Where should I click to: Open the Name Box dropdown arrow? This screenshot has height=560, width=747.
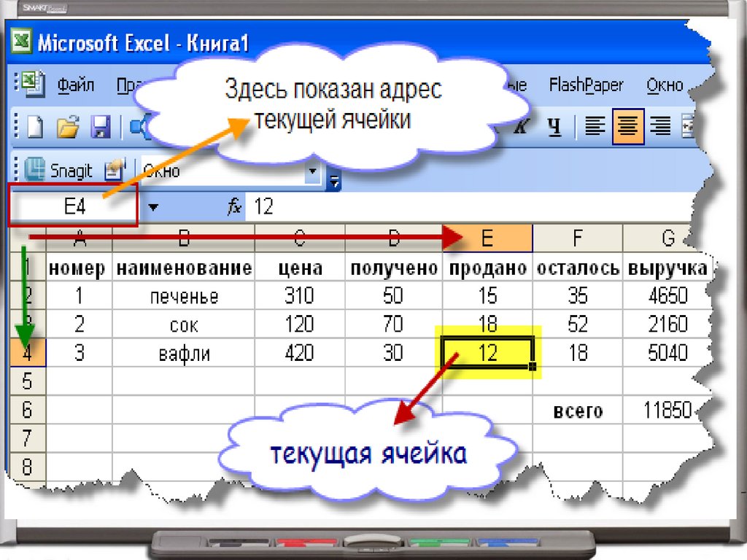click(x=153, y=208)
